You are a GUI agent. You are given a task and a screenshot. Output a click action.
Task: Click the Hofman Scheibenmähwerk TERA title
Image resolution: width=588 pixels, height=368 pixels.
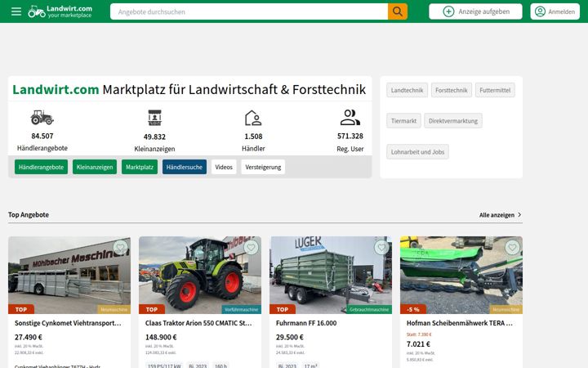459,323
